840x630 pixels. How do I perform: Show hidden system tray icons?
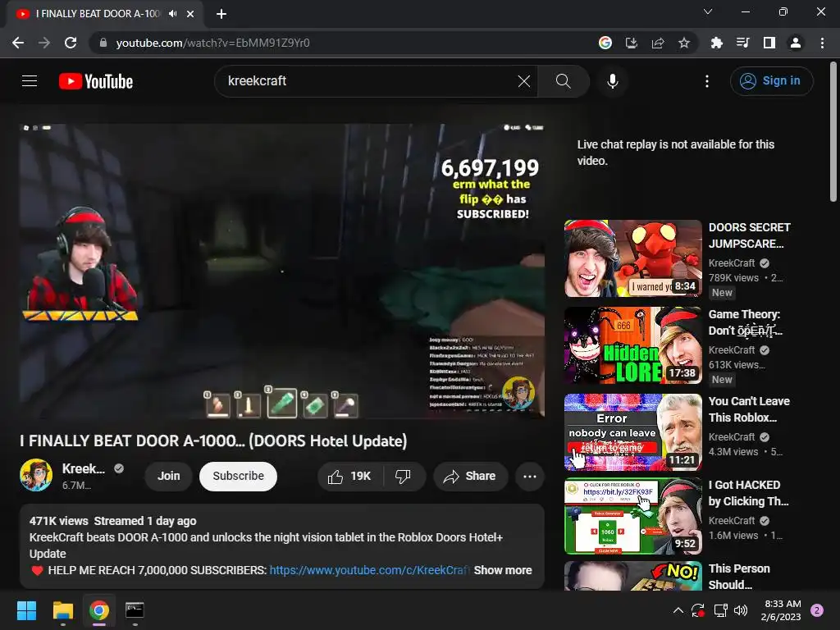point(678,610)
